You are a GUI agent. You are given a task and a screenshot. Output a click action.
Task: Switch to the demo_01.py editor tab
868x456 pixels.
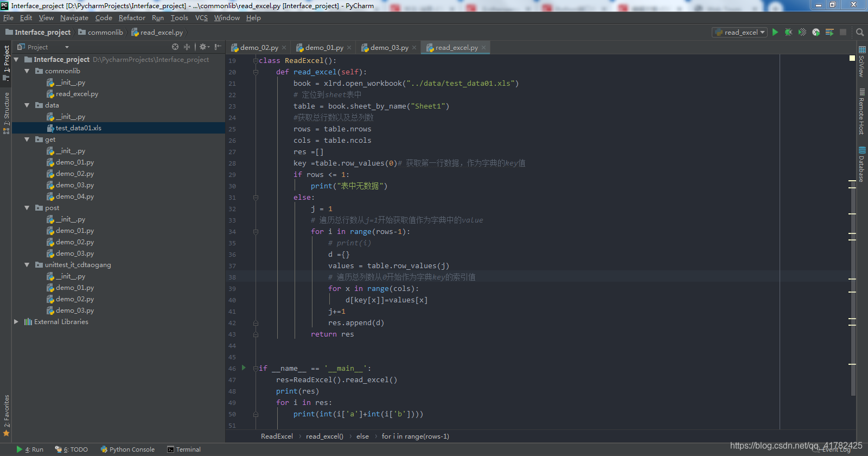pos(324,48)
